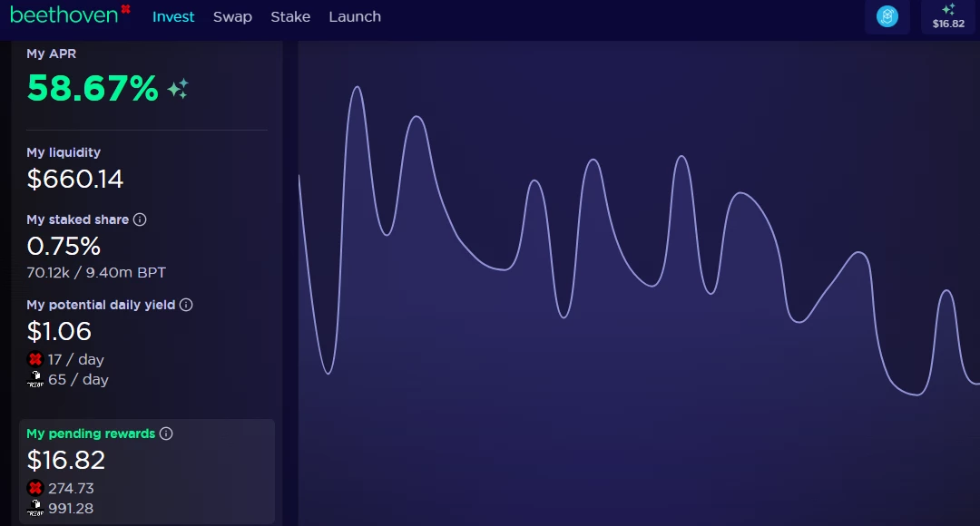
Task: Go to the Swap page
Action: pos(232,17)
